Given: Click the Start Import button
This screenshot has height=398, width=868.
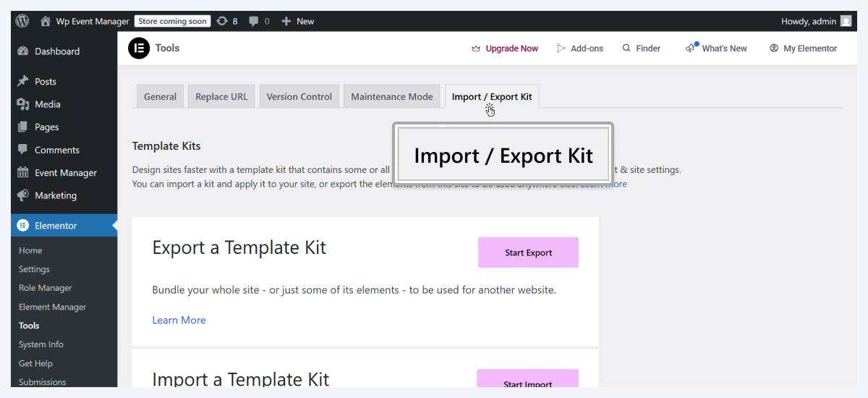Looking at the screenshot, I should [527, 379].
